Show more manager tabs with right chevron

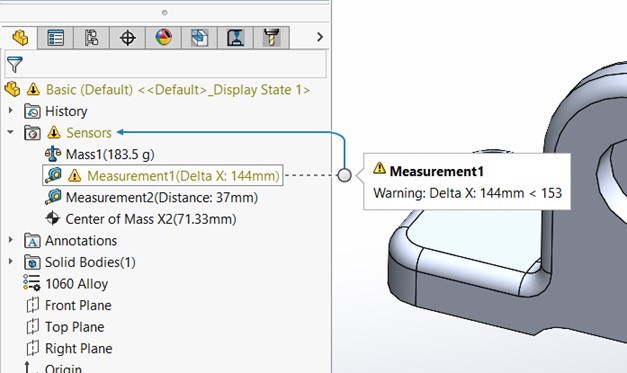pyautogui.click(x=319, y=37)
